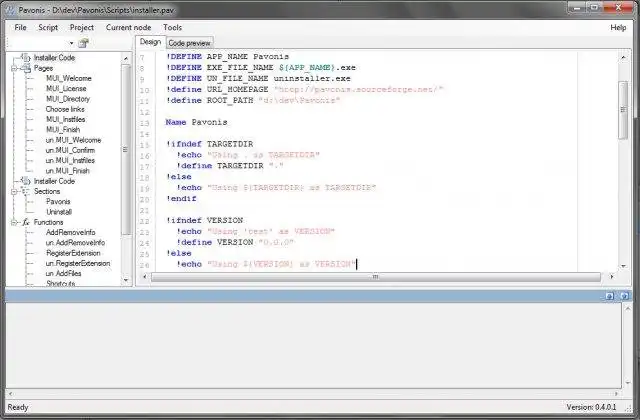Select the MUI_License page
The image size is (640, 420).
(66, 88)
